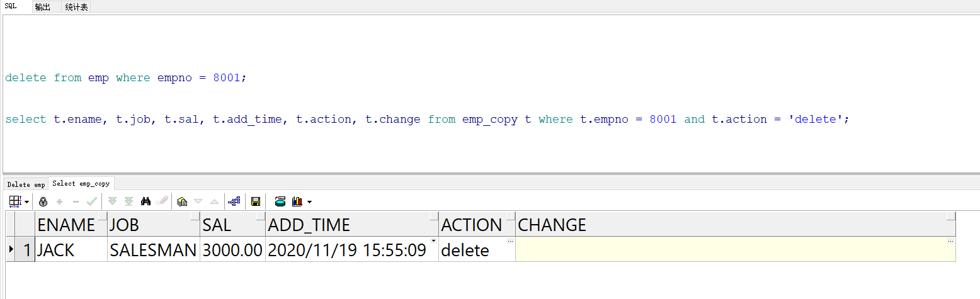Image resolution: width=980 pixels, height=299 pixels.
Task: Expand the bar chart icon dropdown arrow
Action: [x=309, y=202]
